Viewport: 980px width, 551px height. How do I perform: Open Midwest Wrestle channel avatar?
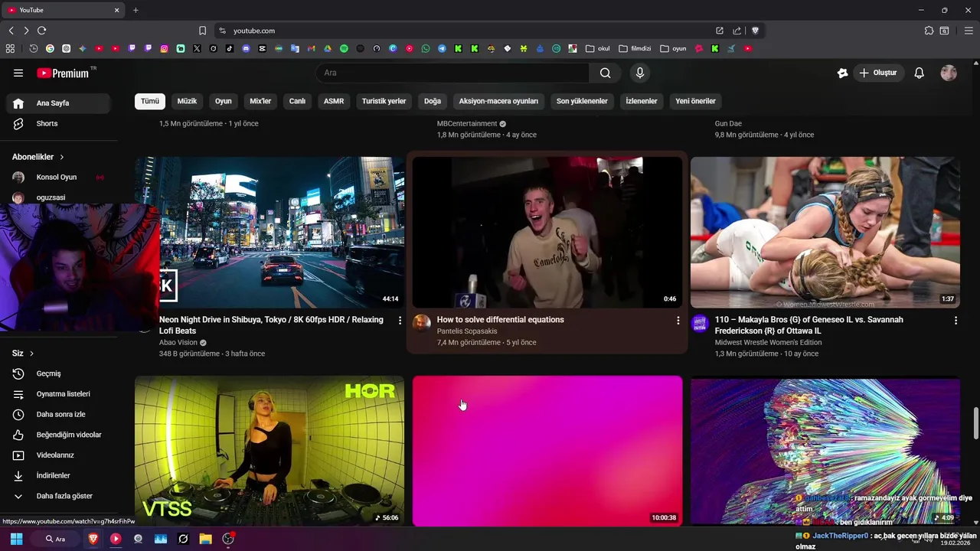[x=700, y=323]
